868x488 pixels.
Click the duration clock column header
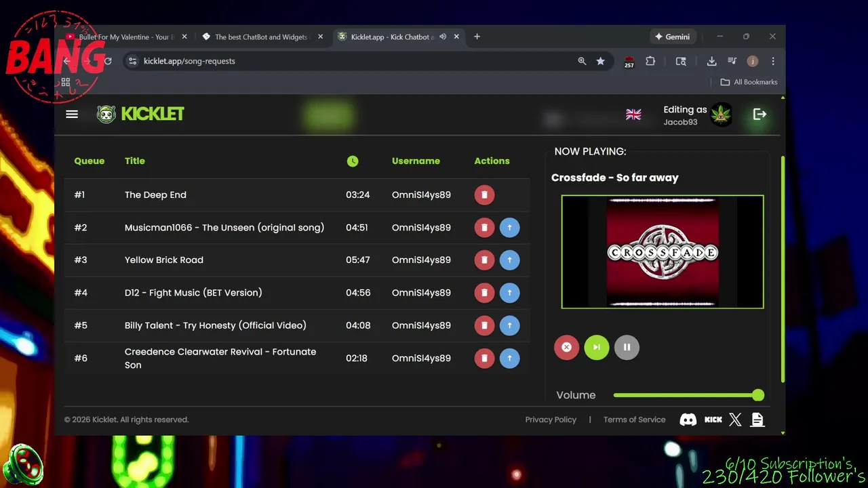click(x=353, y=161)
